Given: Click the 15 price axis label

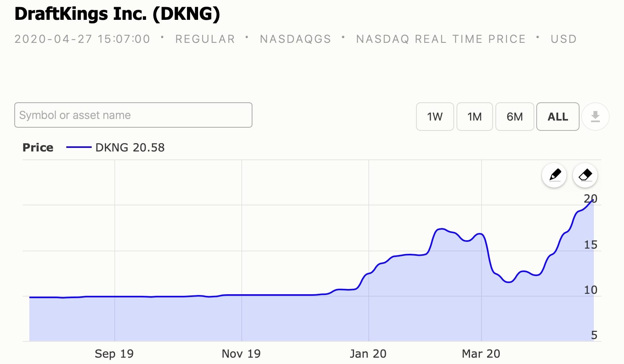Looking at the screenshot, I should [x=591, y=245].
